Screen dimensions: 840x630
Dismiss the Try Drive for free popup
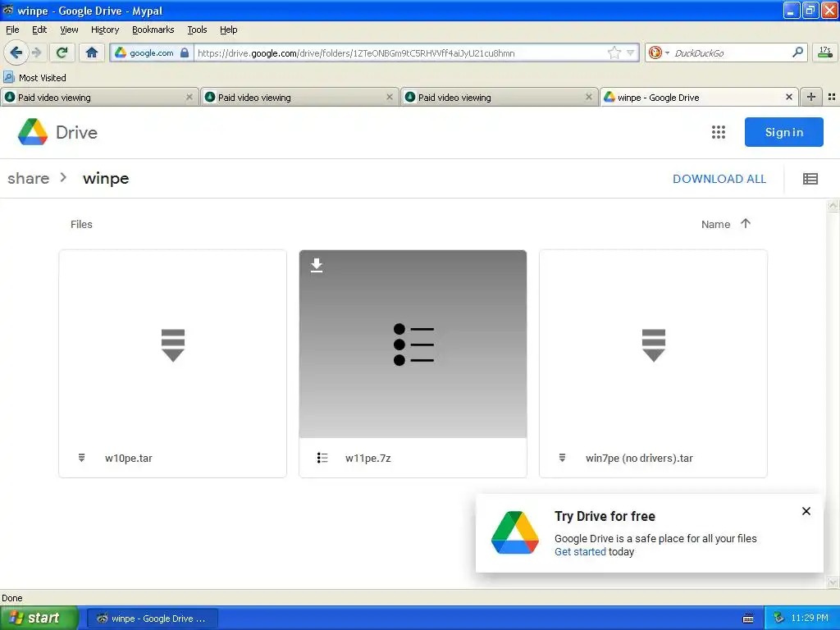pos(806,511)
